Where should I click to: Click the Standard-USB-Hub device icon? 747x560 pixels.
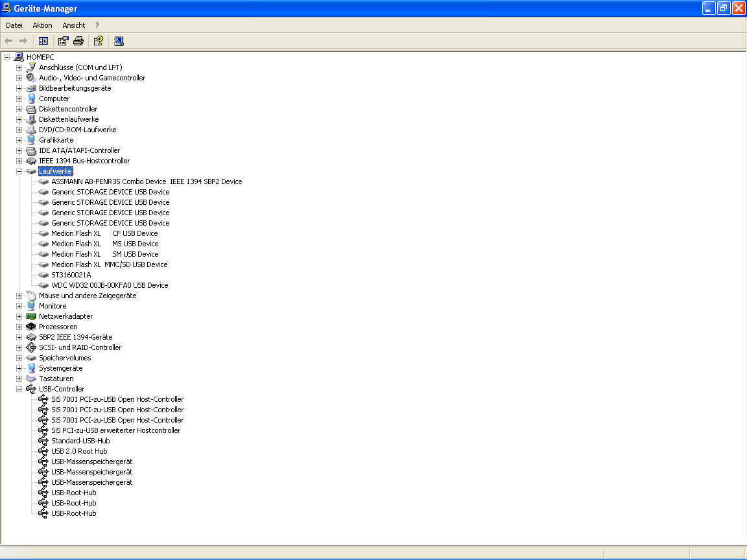[43, 441]
